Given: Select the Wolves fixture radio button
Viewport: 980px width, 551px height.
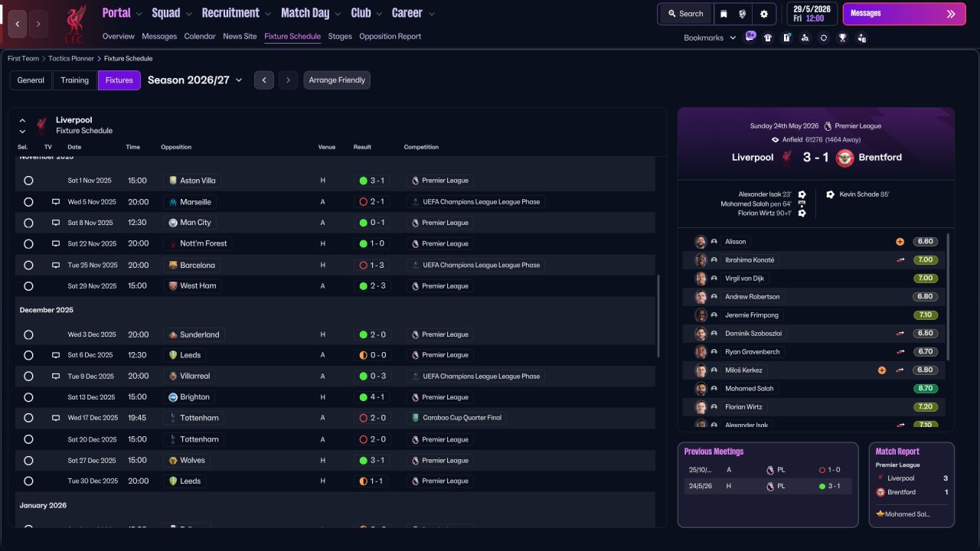Looking at the screenshot, I should pyautogui.click(x=28, y=461).
